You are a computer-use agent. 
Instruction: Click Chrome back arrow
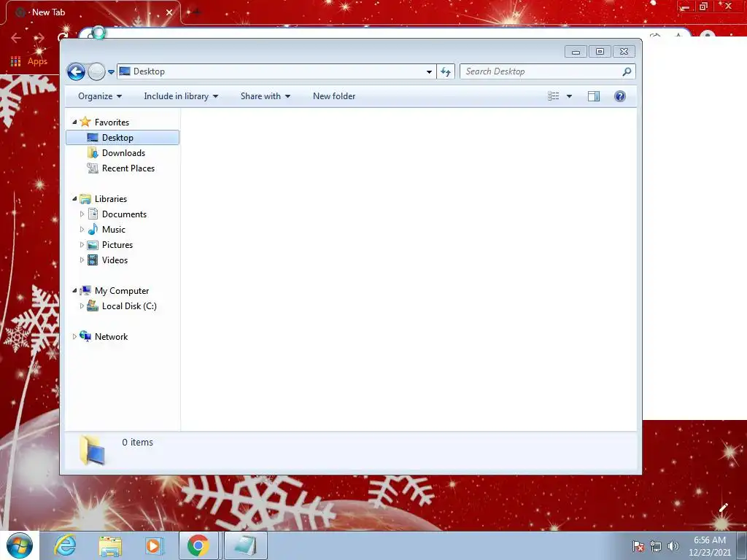[16, 38]
